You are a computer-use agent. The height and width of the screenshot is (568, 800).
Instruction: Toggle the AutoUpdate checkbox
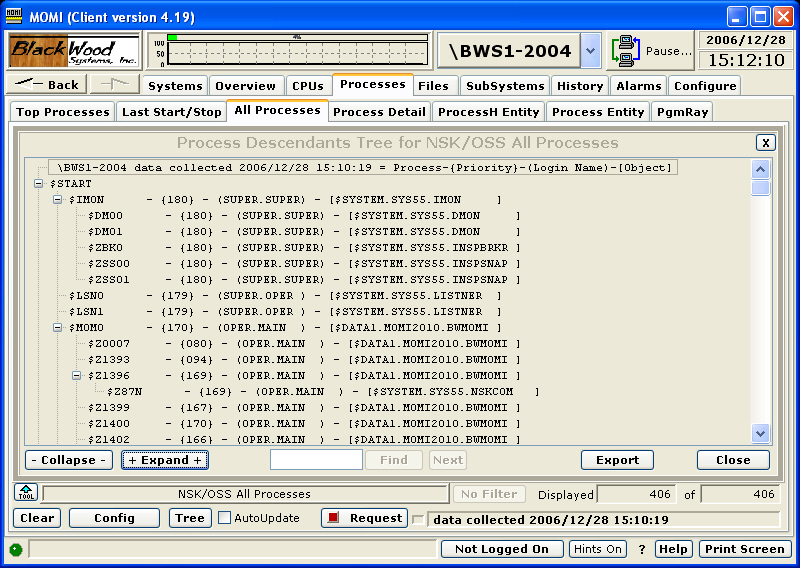[x=224, y=517]
